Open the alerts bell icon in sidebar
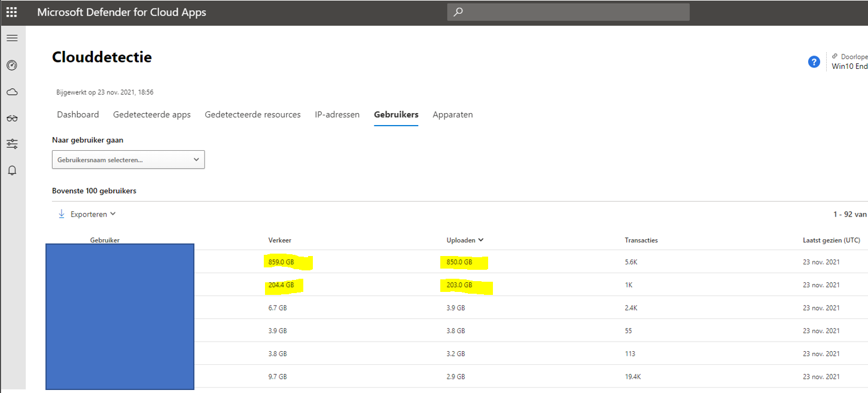 [x=12, y=170]
